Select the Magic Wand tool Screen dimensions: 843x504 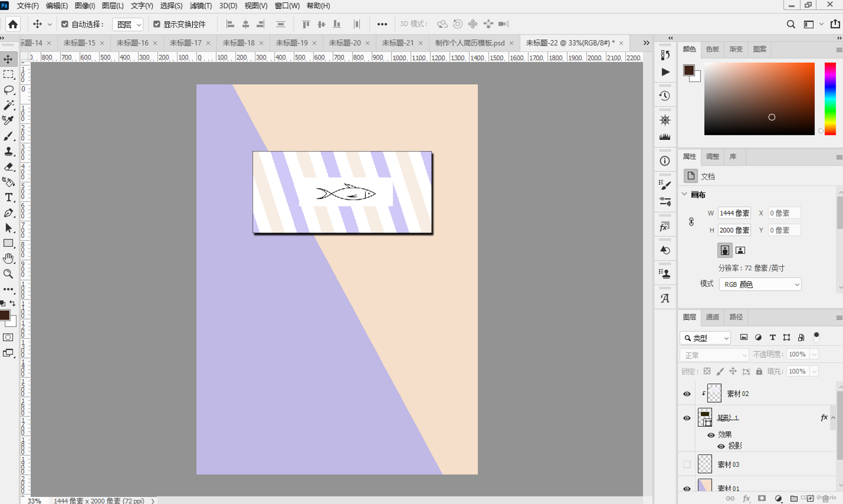[x=8, y=105]
